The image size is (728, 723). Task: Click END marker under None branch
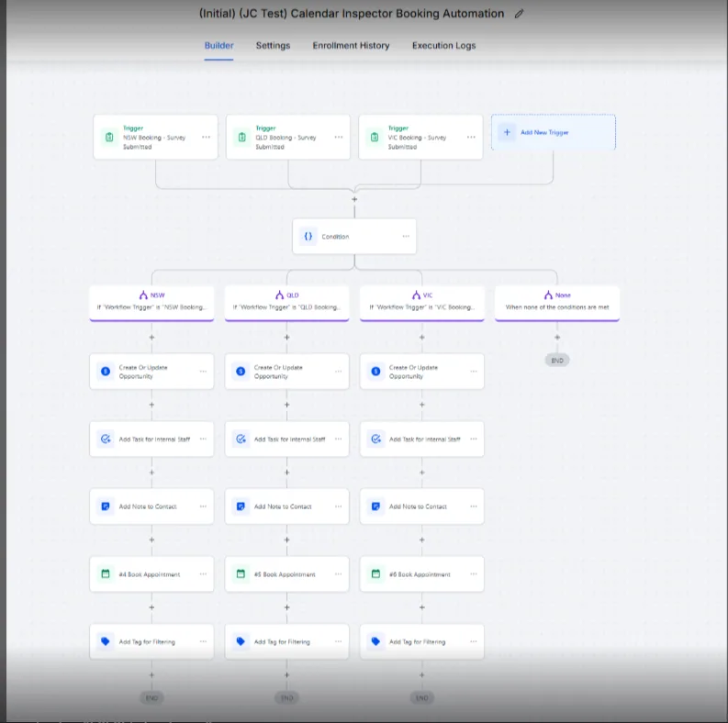557,360
